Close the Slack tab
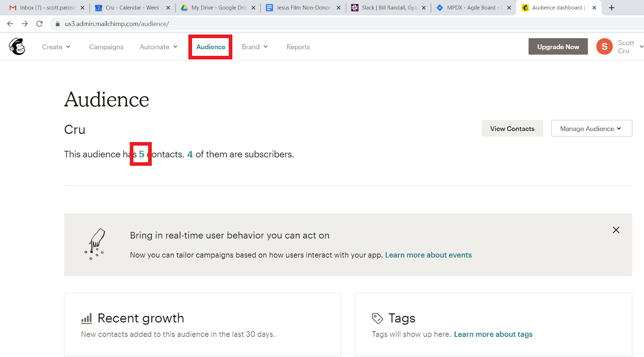This screenshot has height=357, width=644. tap(424, 8)
